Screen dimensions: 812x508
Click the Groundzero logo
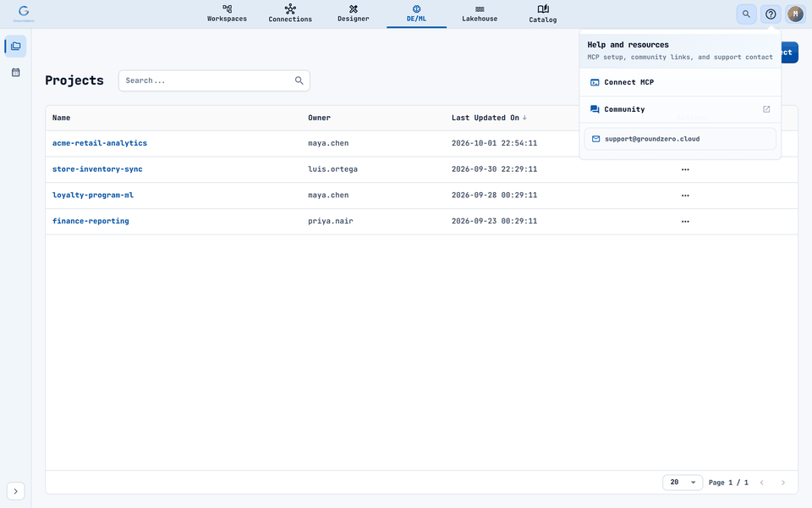click(x=24, y=14)
